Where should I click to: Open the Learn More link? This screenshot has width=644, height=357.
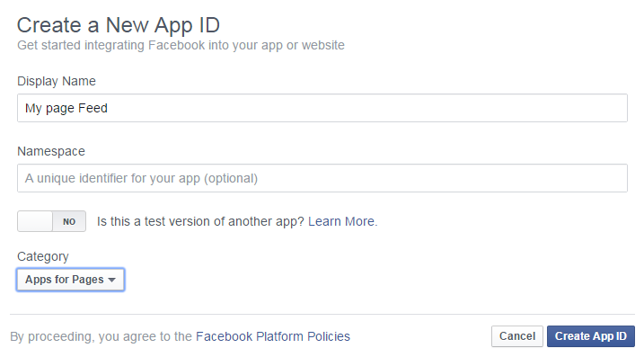(341, 221)
